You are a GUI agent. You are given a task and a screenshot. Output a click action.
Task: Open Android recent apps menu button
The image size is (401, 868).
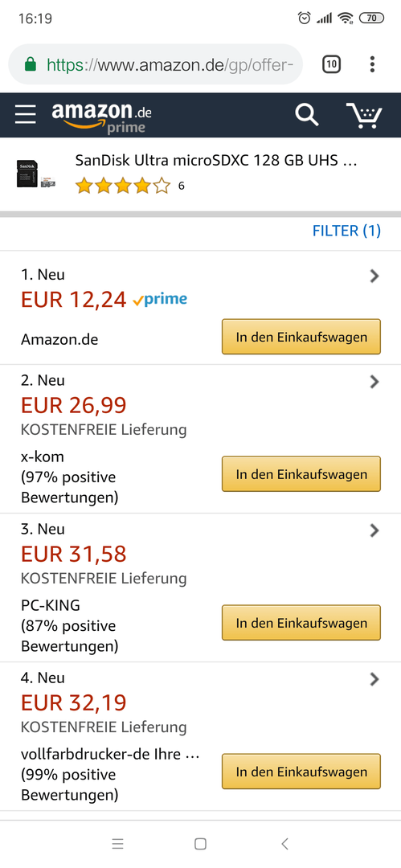(x=117, y=844)
